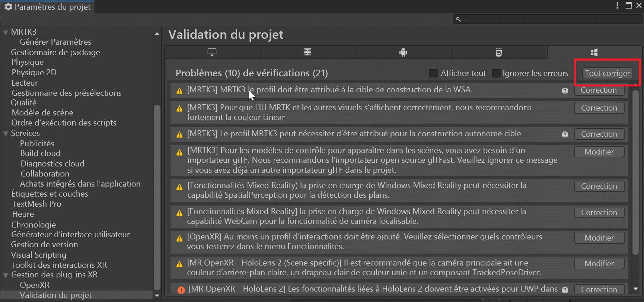The width and height of the screenshot is (644, 302).
Task: Select OpenXR under Gestion des plug-ins XR
Action: (x=35, y=285)
